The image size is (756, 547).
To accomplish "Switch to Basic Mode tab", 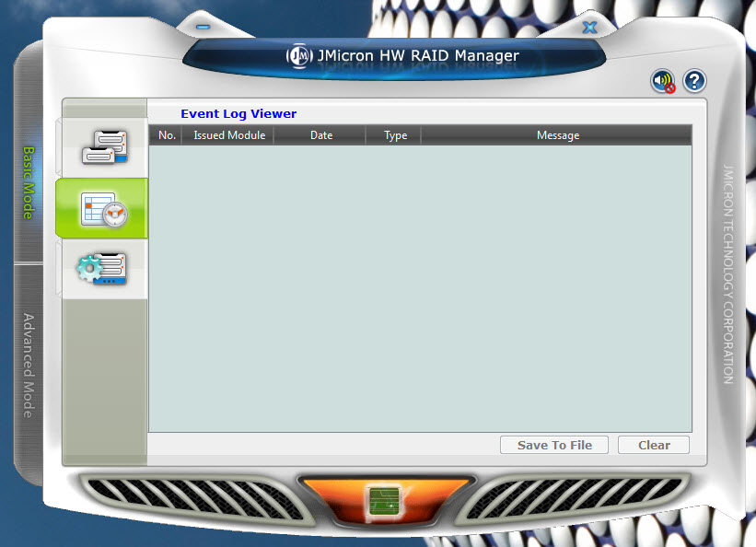I will [x=29, y=182].
